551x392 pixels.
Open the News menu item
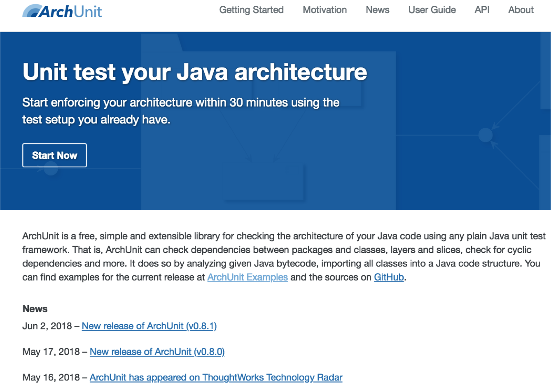pyautogui.click(x=377, y=10)
